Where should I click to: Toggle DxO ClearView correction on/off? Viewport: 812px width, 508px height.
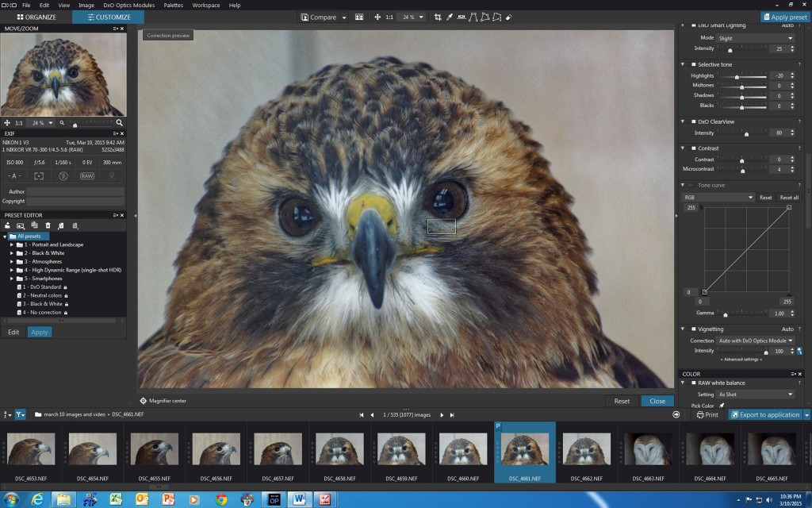click(693, 121)
